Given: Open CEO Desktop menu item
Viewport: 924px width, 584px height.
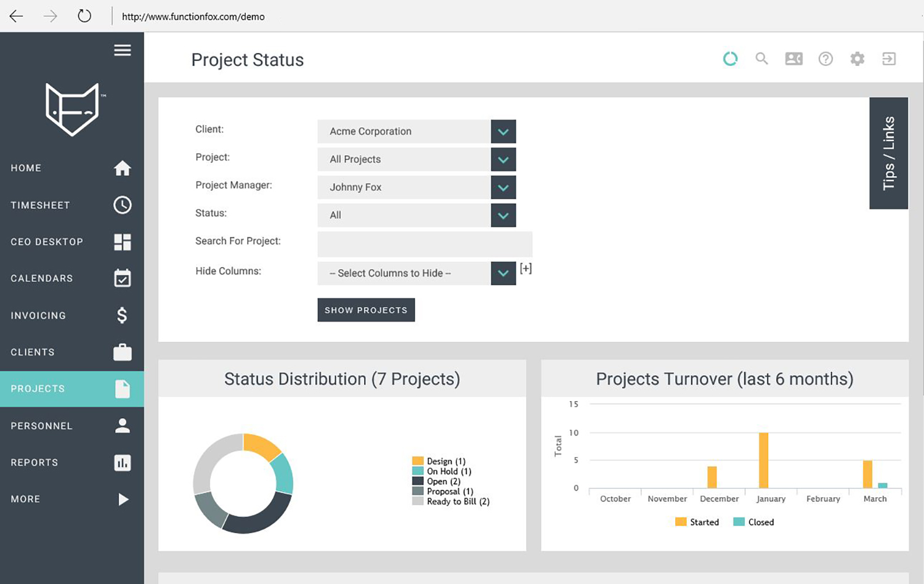Looking at the screenshot, I should pos(47,241).
